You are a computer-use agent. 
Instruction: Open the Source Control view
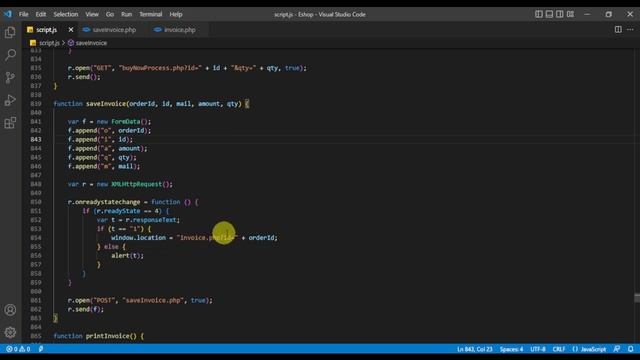coord(10,78)
